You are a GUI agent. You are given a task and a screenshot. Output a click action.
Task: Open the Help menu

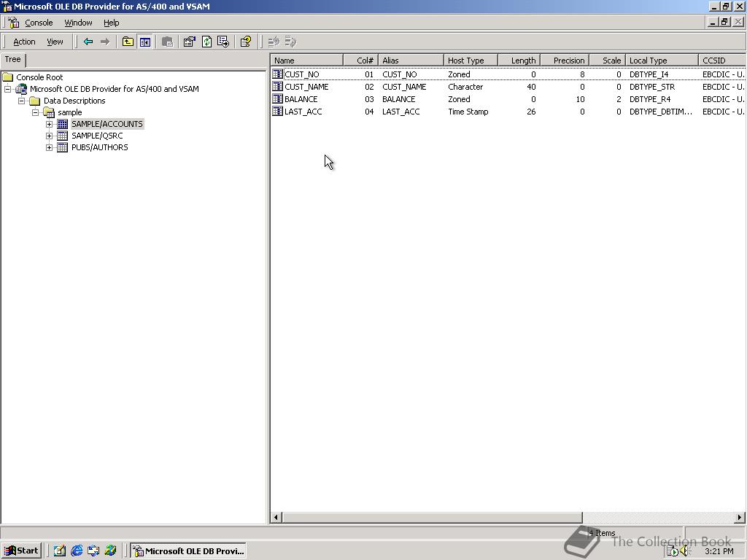point(111,23)
